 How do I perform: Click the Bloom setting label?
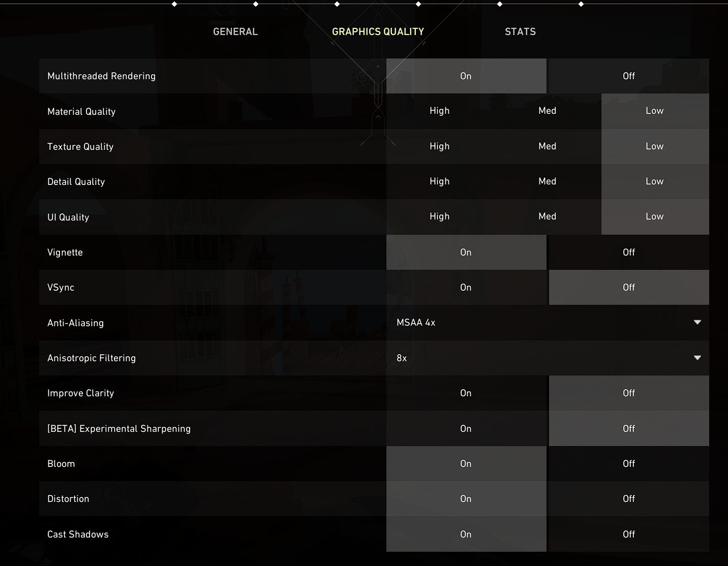click(x=61, y=464)
